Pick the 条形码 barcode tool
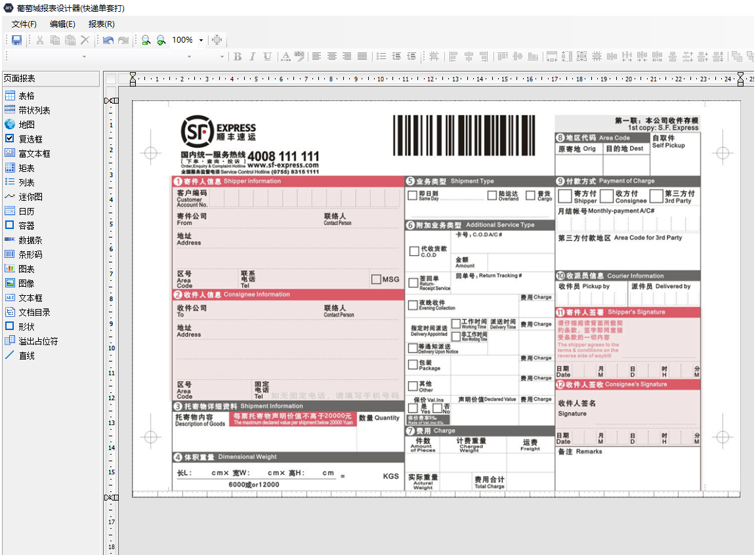The image size is (756, 557). tap(24, 255)
